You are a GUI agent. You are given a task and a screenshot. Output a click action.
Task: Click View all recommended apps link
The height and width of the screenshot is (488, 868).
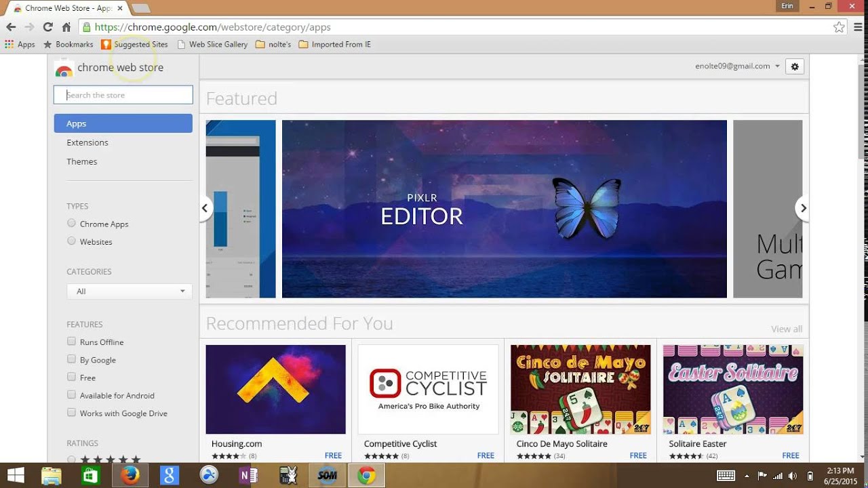pyautogui.click(x=787, y=329)
